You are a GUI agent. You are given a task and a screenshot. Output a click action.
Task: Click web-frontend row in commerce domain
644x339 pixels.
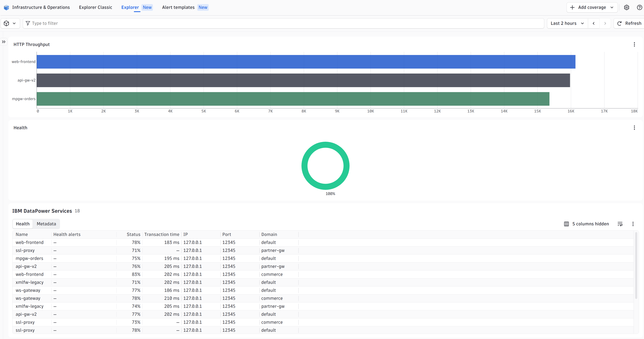point(323,274)
